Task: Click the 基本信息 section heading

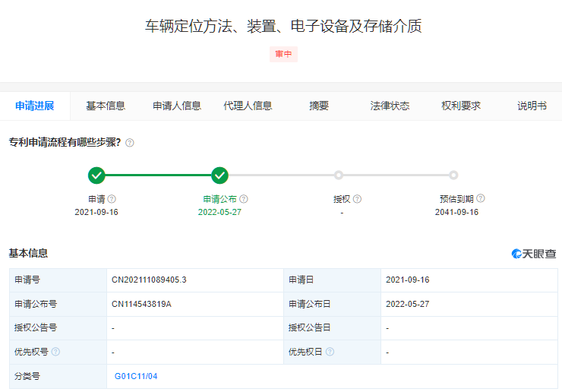Action: click(x=28, y=253)
